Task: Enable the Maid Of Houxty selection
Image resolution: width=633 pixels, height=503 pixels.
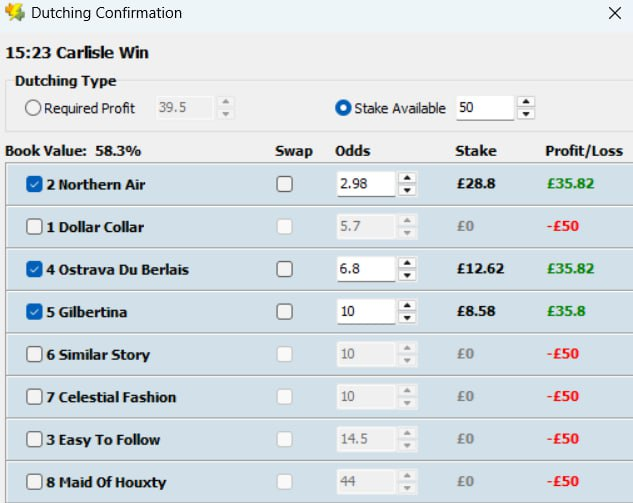Action: pyautogui.click(x=35, y=482)
